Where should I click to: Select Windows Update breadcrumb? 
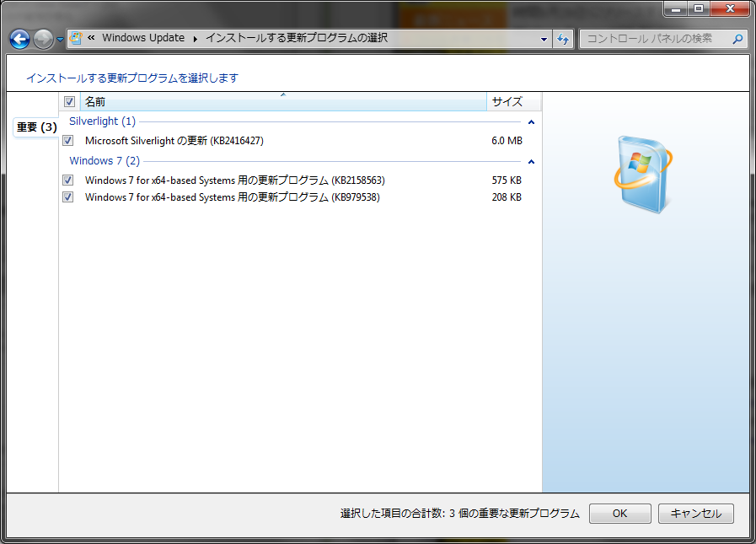pyautogui.click(x=143, y=38)
